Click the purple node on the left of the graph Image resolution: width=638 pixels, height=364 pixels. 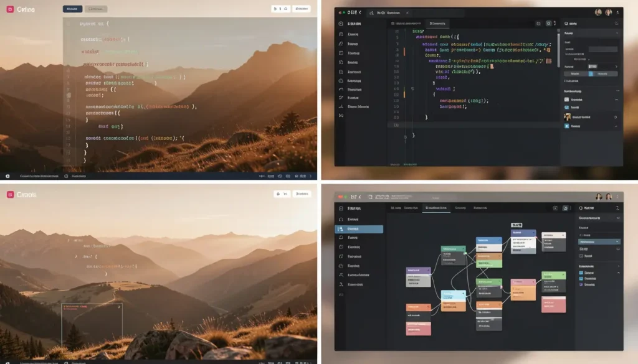click(418, 271)
